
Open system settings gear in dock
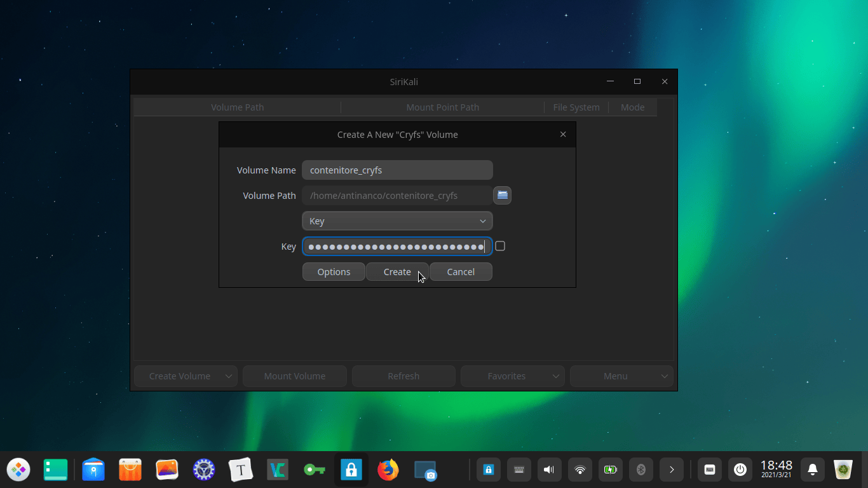point(204,470)
